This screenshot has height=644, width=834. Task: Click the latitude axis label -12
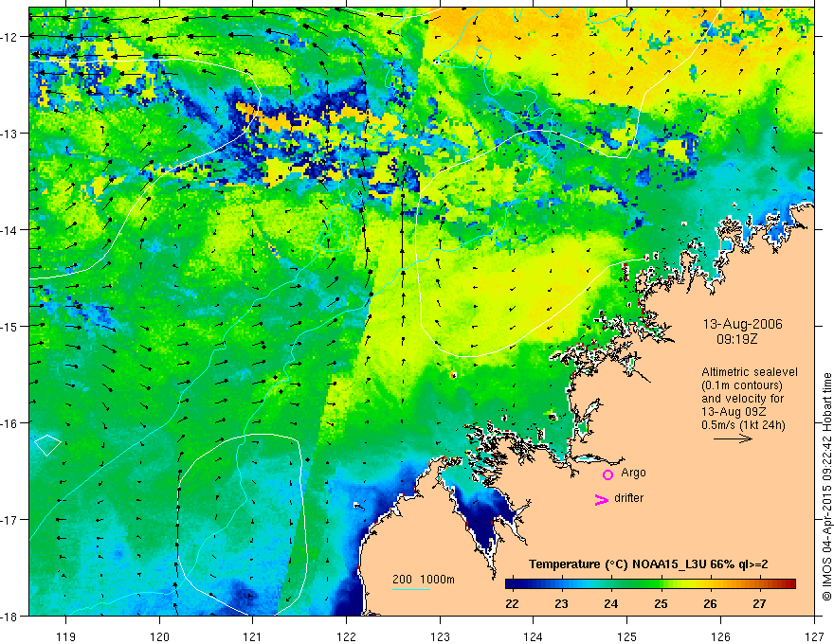pos(10,37)
